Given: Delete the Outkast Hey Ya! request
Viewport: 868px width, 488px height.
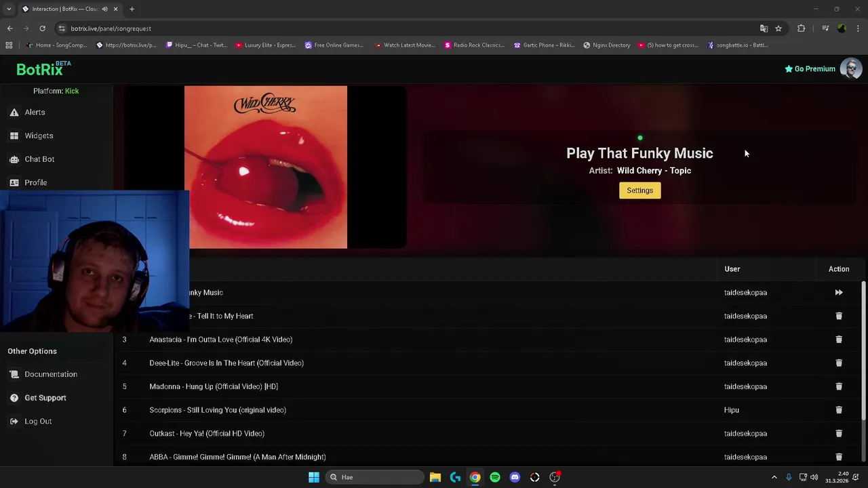Looking at the screenshot, I should pyautogui.click(x=839, y=434).
